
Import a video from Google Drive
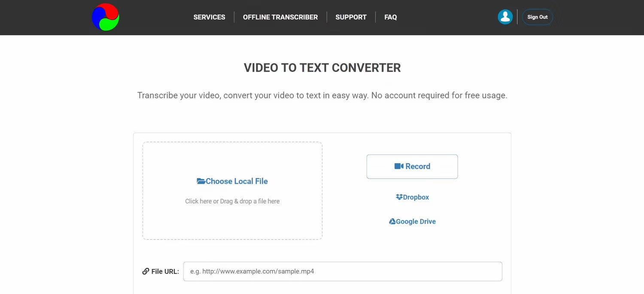pyautogui.click(x=412, y=221)
